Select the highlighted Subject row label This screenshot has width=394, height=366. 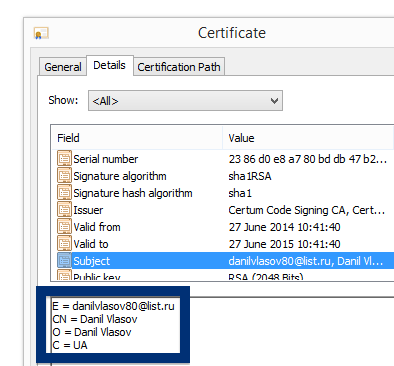tap(91, 261)
